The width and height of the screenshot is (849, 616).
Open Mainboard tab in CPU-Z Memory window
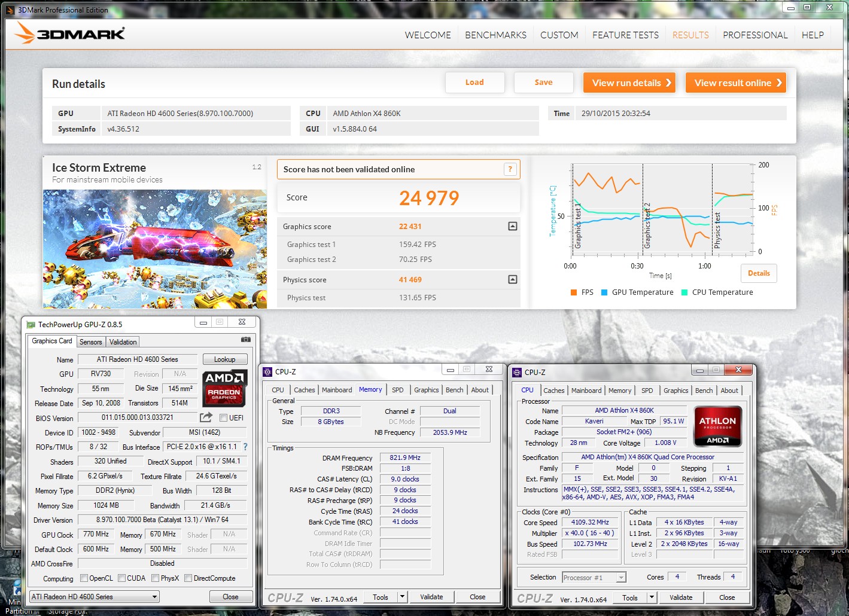[337, 390]
